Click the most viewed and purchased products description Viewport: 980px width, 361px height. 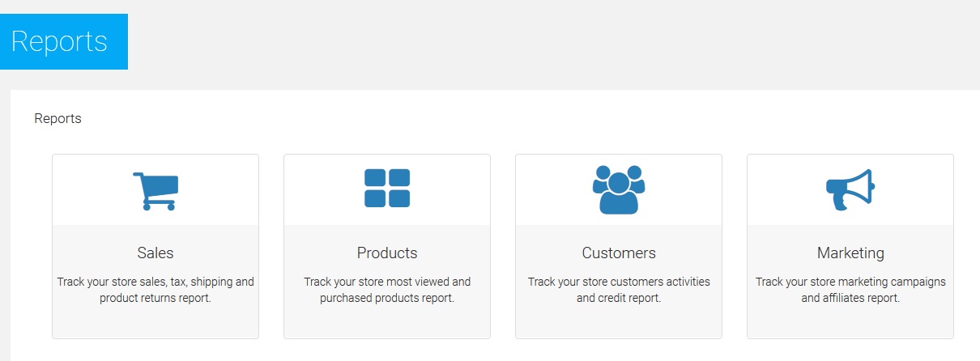387,290
